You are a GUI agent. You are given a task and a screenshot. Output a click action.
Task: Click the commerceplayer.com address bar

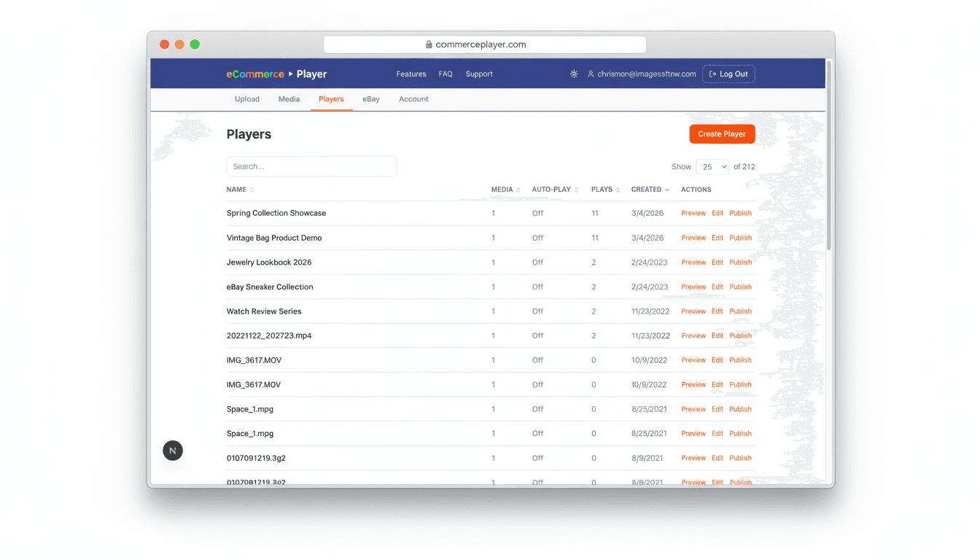[x=484, y=44]
